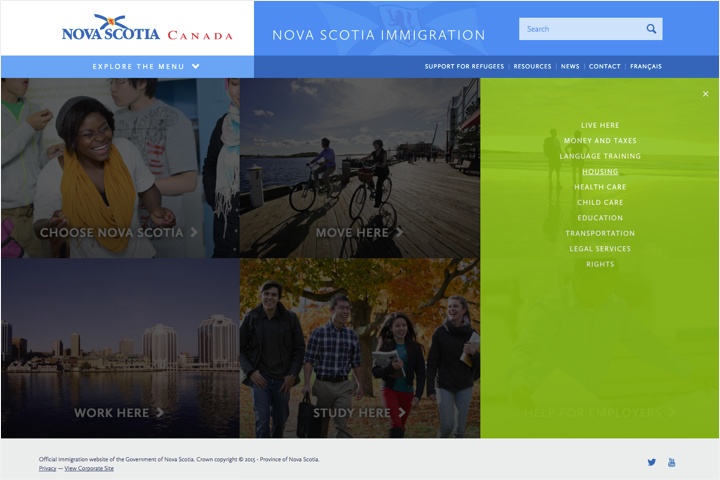This screenshot has height=480, width=720.
Task: Open Transportation
Action: [600, 233]
